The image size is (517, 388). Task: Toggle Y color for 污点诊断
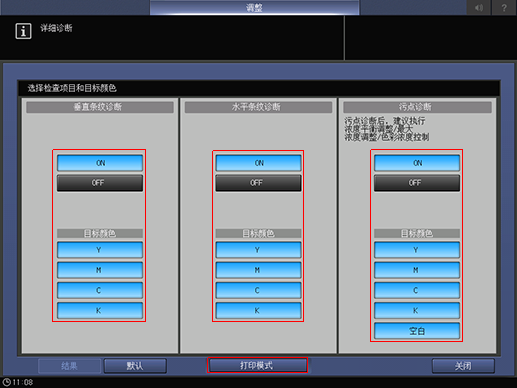pos(417,250)
